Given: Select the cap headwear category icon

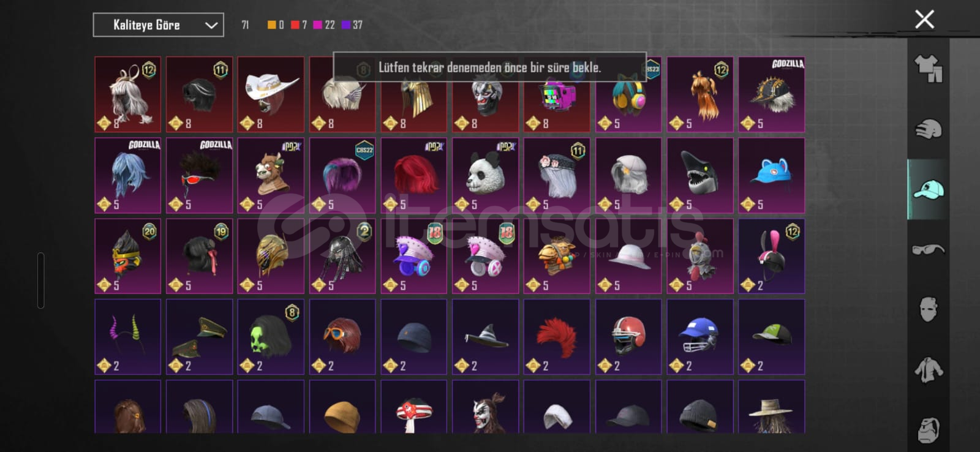Looking at the screenshot, I should 929,189.
